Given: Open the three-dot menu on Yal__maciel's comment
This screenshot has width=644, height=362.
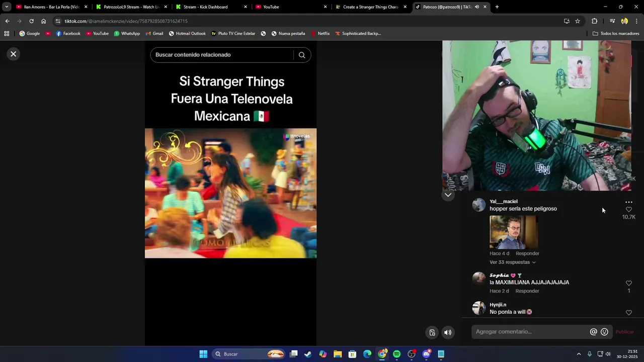Looking at the screenshot, I should tap(629, 202).
